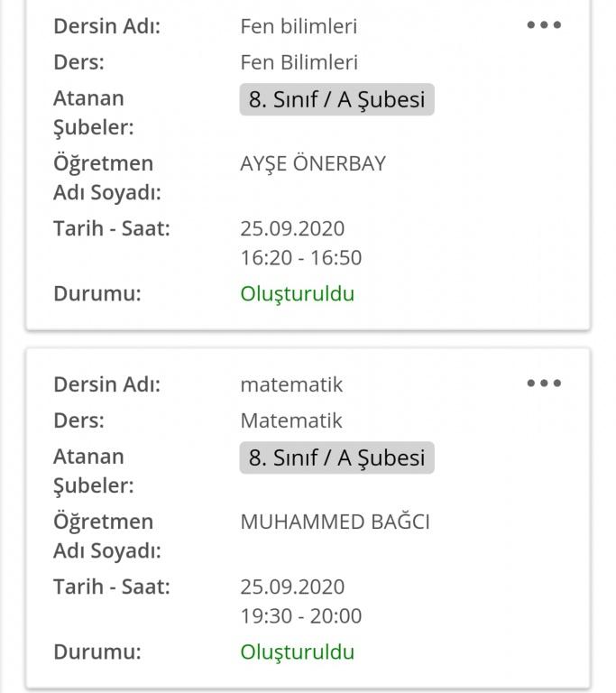The image size is (616, 693).
Task: Click the date 25.09.2020 in Fen bilimleri card
Action: click(292, 228)
